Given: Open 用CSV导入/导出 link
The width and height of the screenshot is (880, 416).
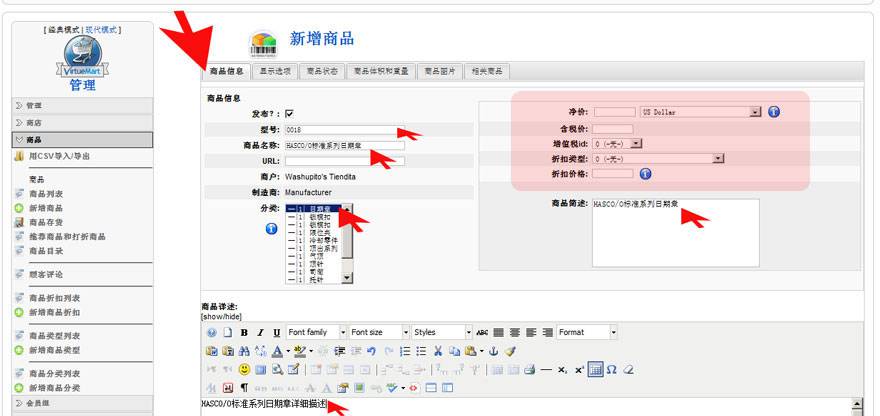Looking at the screenshot, I should (59, 156).
